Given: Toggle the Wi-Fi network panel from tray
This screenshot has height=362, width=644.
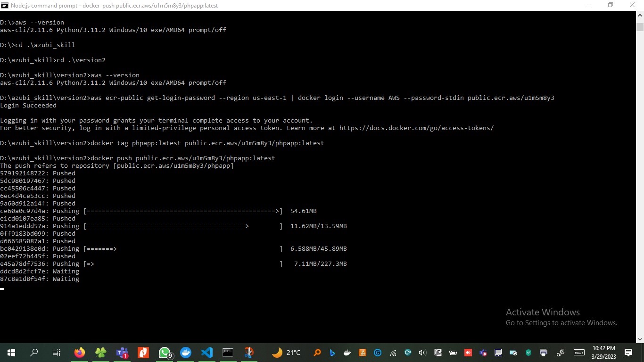Looking at the screenshot, I should tap(393, 352).
